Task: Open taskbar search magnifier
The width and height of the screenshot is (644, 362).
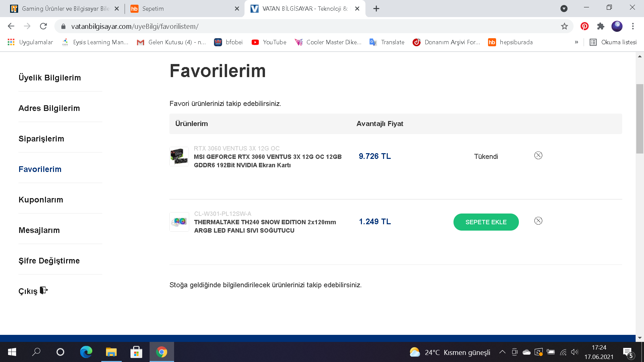Action: click(x=36, y=352)
